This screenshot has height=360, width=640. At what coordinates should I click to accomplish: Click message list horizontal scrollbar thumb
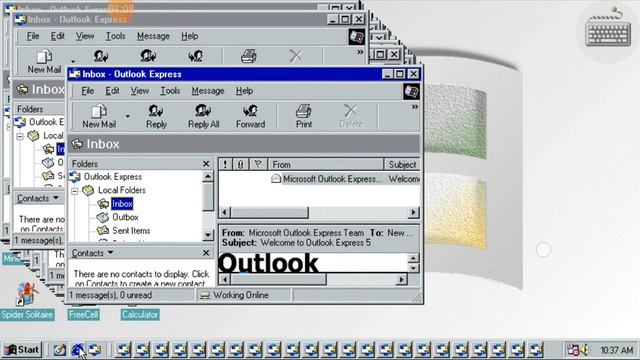coord(270,213)
